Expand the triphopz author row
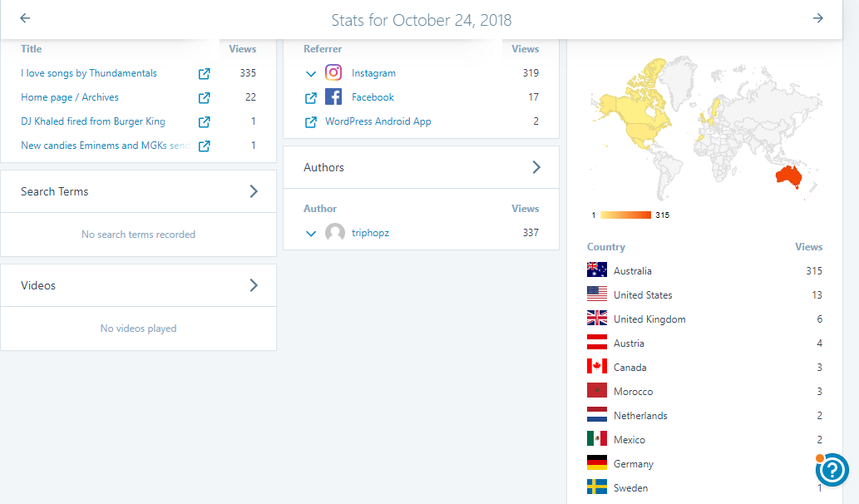 pyautogui.click(x=311, y=234)
